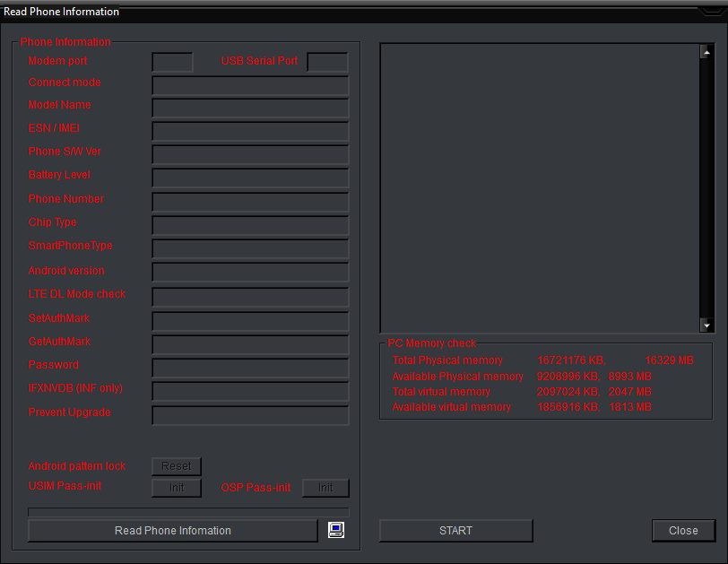Viewport: 728px width, 564px height.
Task: Click Init for OSP Pass-init
Action: click(325, 488)
